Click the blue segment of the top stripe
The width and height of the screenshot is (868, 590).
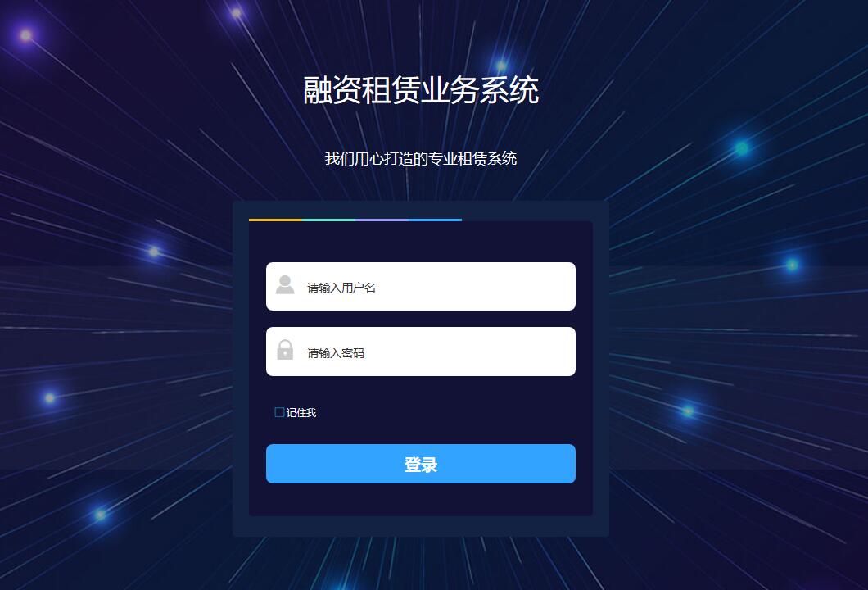click(x=435, y=220)
